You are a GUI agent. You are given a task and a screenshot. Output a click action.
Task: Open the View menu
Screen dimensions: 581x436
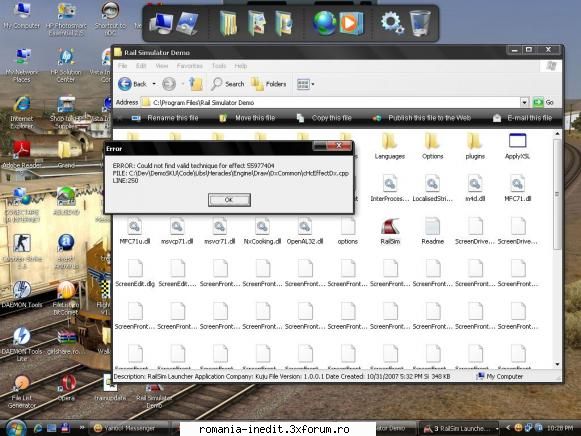pyautogui.click(x=162, y=66)
